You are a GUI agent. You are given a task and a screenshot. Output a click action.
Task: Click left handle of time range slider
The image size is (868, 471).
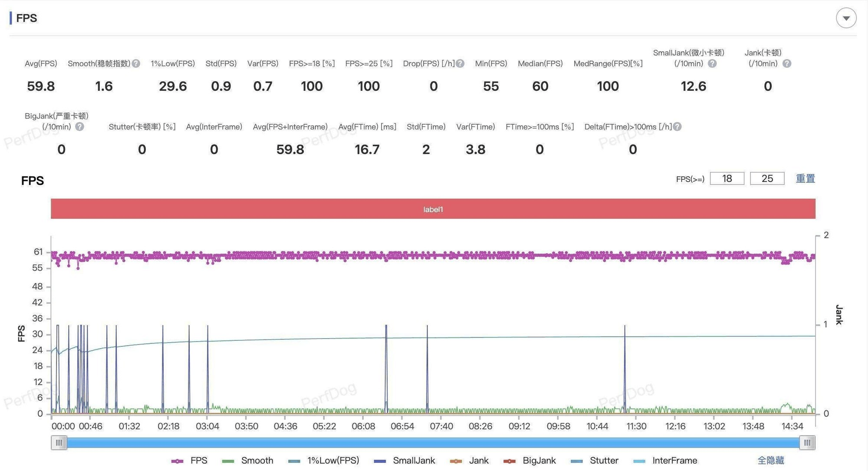pyautogui.click(x=59, y=443)
